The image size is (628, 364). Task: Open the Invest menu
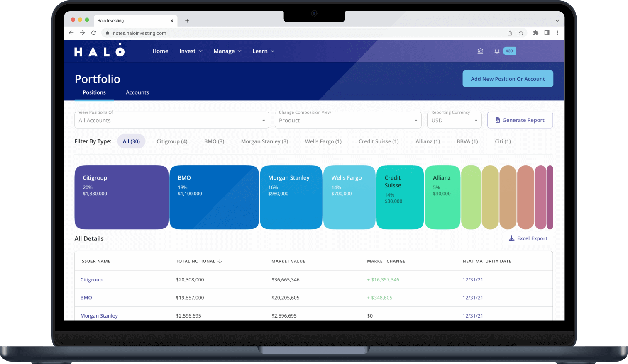click(x=191, y=51)
